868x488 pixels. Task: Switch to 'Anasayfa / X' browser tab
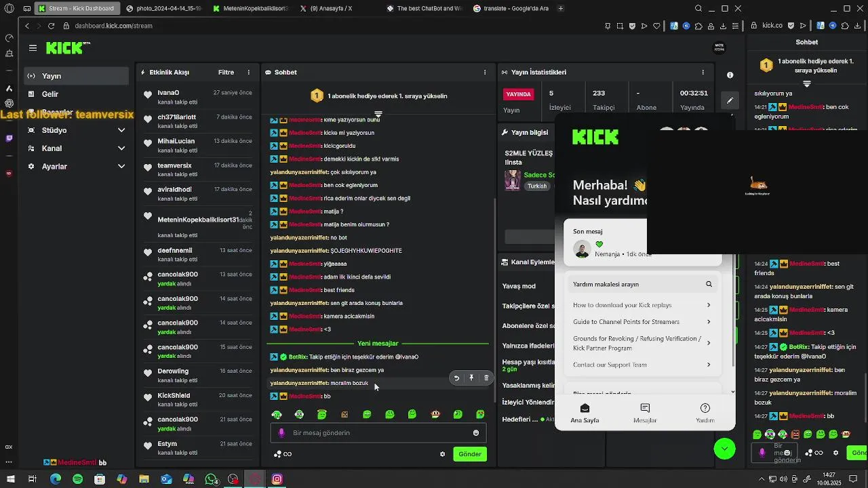pyautogui.click(x=336, y=9)
